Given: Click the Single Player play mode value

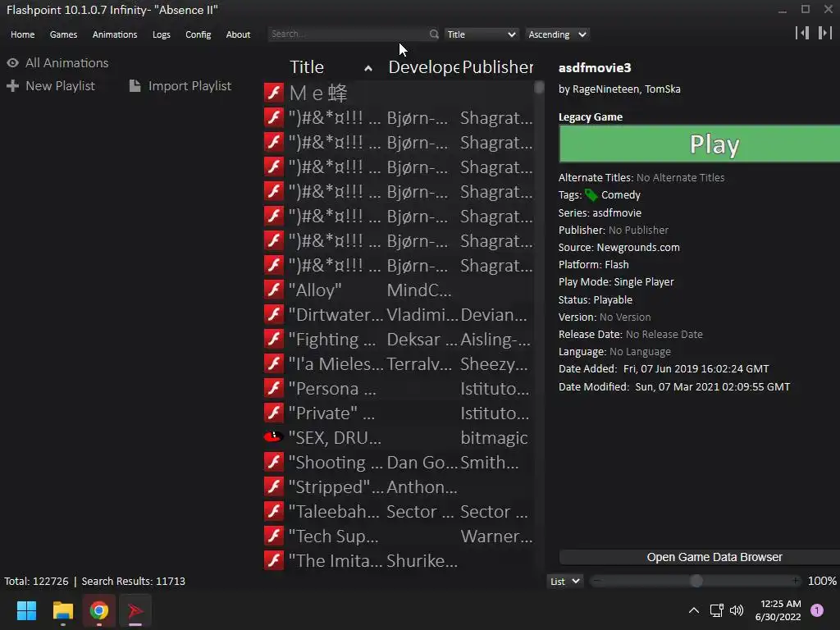Looking at the screenshot, I should 644,282.
